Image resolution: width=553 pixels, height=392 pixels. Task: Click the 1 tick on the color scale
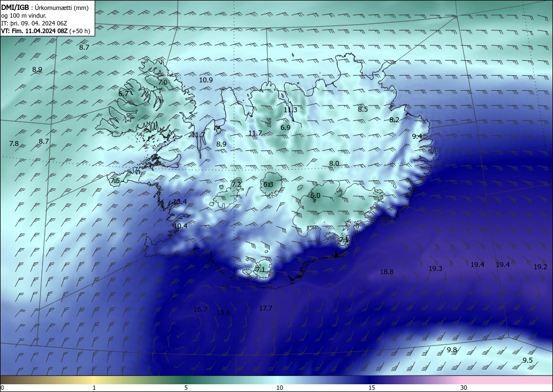pos(94,388)
